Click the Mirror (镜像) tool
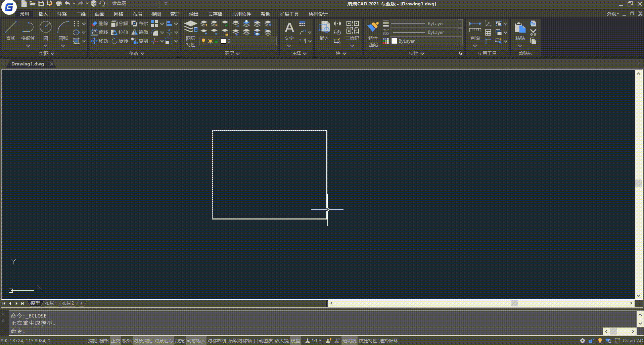Image resolution: width=644 pixels, height=345 pixels. pyautogui.click(x=140, y=32)
